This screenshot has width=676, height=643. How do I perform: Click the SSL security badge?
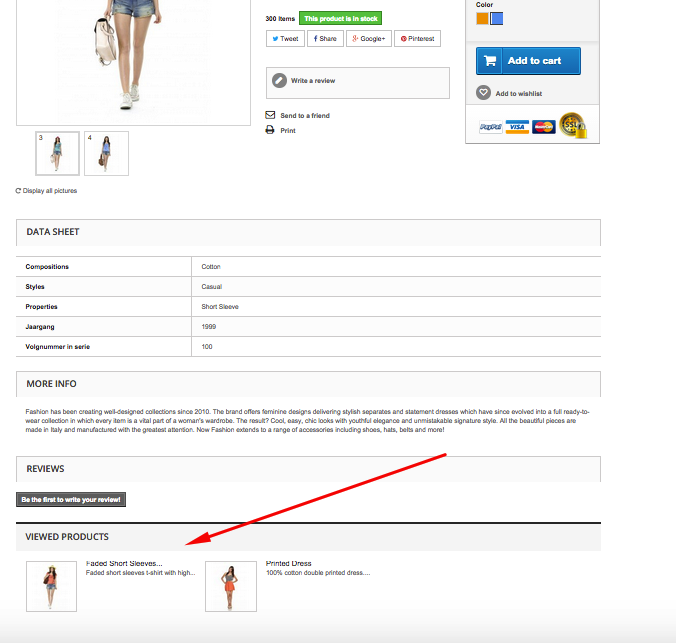pos(573,125)
